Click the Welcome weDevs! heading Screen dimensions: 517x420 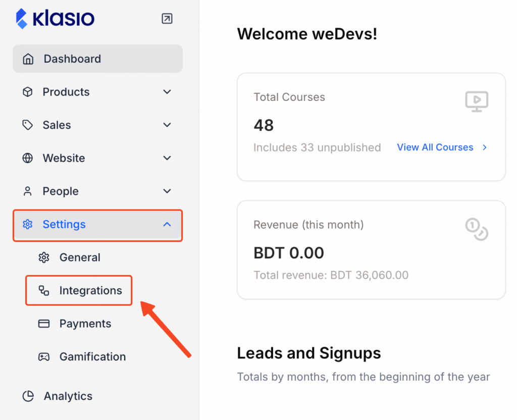307,34
